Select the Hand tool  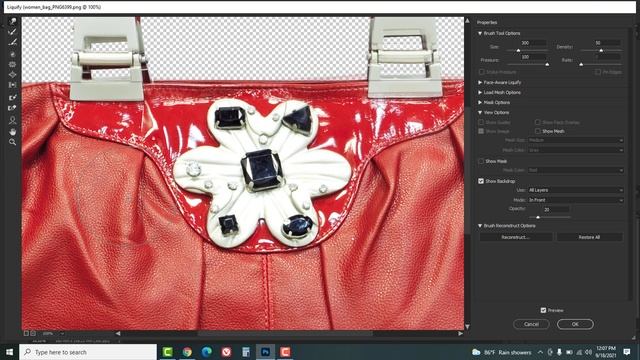[x=13, y=131]
